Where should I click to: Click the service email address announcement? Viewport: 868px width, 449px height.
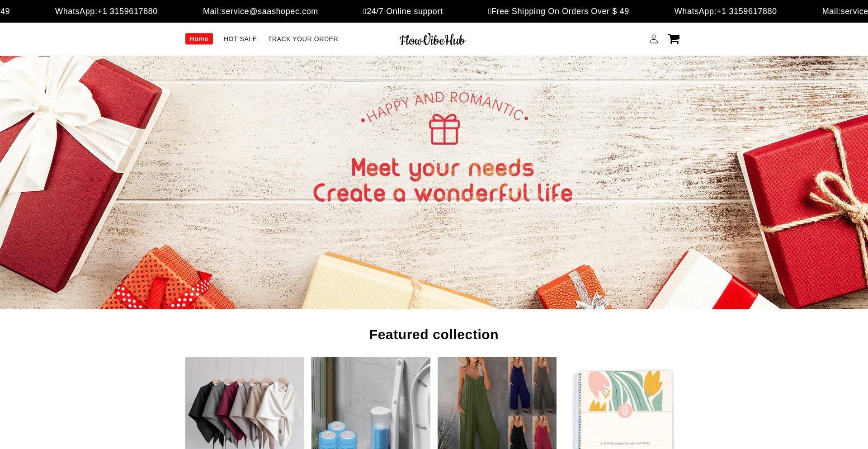pos(260,11)
